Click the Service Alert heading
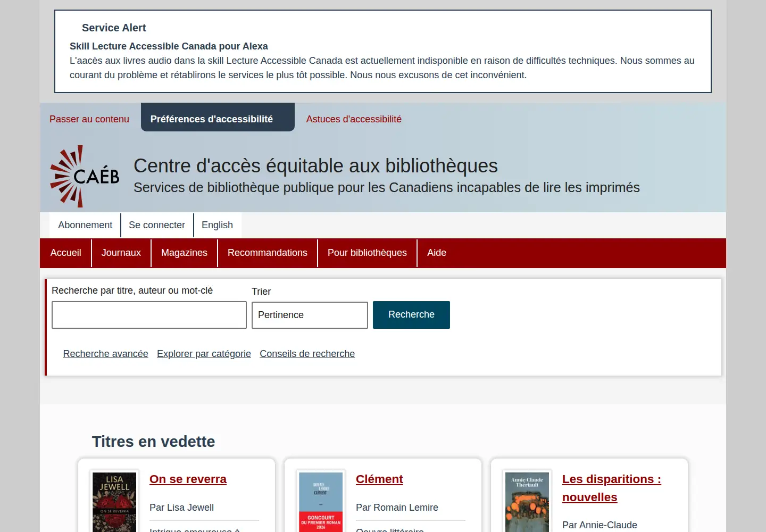The width and height of the screenshot is (766, 532). coord(114,28)
